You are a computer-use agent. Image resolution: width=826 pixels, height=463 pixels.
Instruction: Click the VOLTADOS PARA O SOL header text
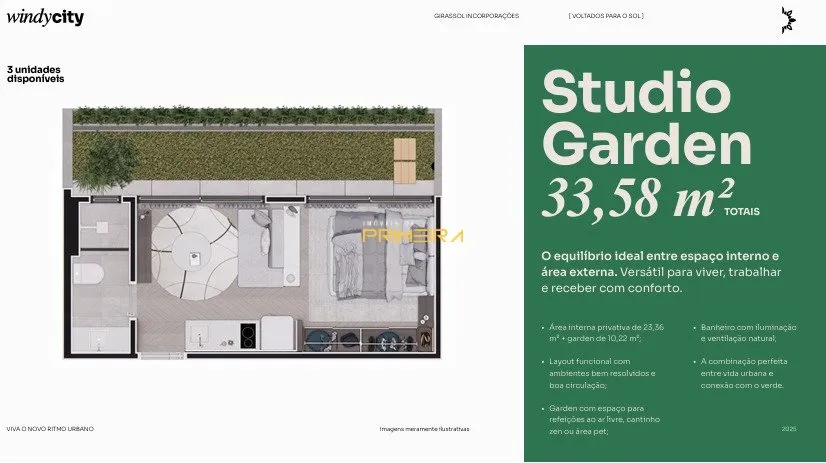coord(606,16)
